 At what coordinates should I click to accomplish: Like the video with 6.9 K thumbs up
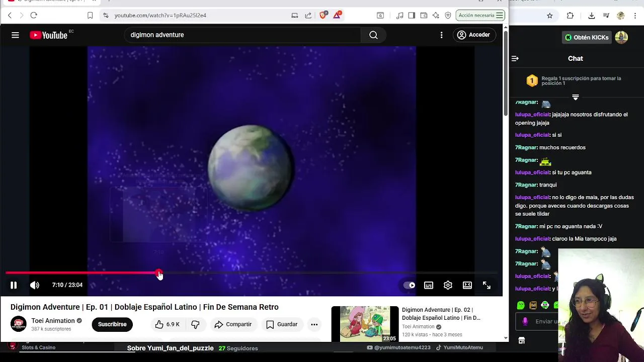click(x=167, y=324)
